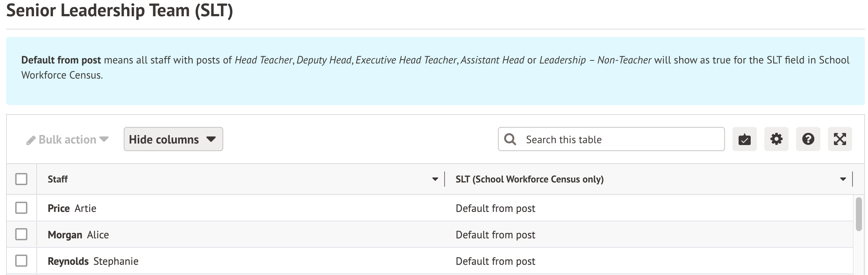Screen dimensions: 868x275
Task: Open help with the question mark icon
Action: click(808, 139)
